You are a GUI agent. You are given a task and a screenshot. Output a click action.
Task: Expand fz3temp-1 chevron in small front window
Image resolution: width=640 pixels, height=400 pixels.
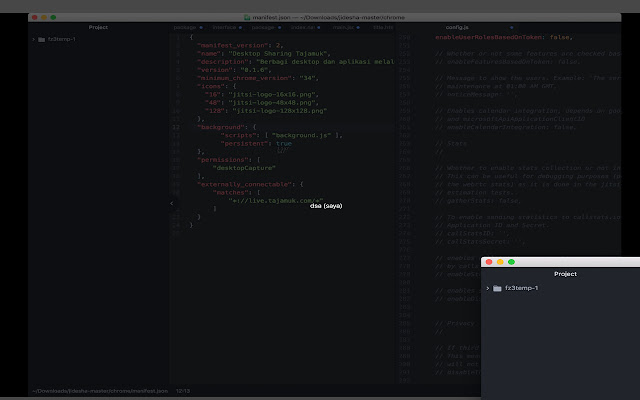point(488,288)
